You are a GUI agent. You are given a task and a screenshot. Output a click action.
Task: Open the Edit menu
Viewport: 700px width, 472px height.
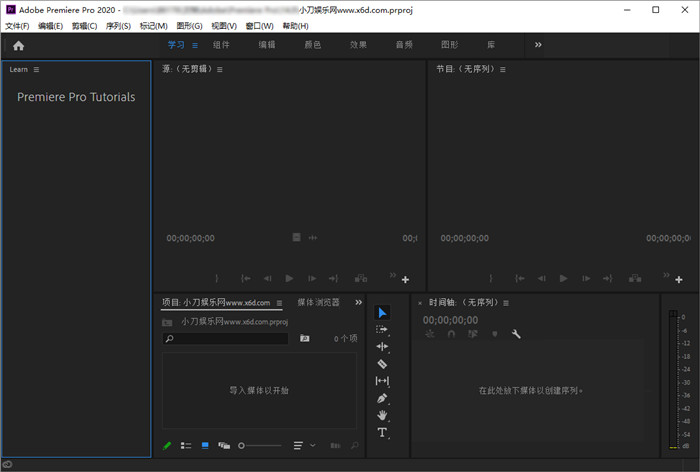50,26
